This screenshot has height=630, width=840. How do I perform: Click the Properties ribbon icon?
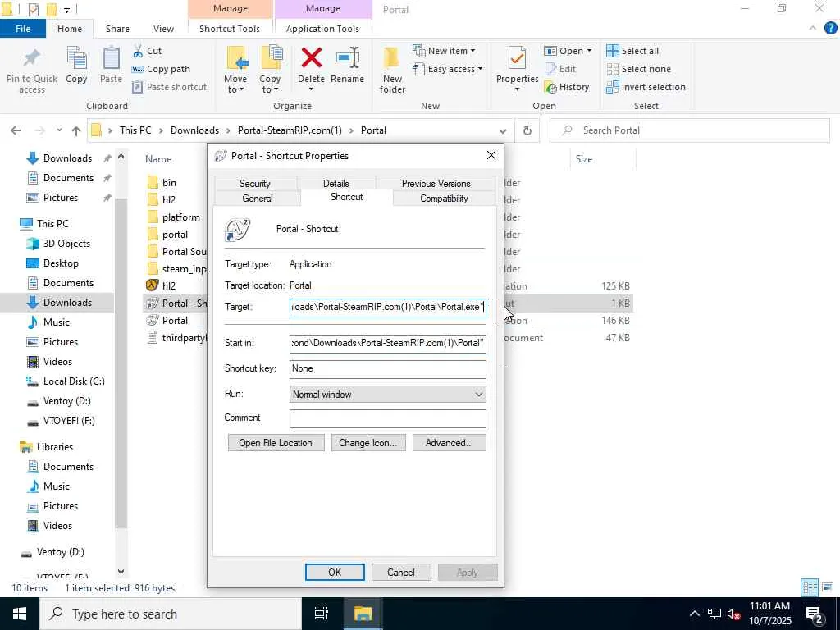[517, 58]
